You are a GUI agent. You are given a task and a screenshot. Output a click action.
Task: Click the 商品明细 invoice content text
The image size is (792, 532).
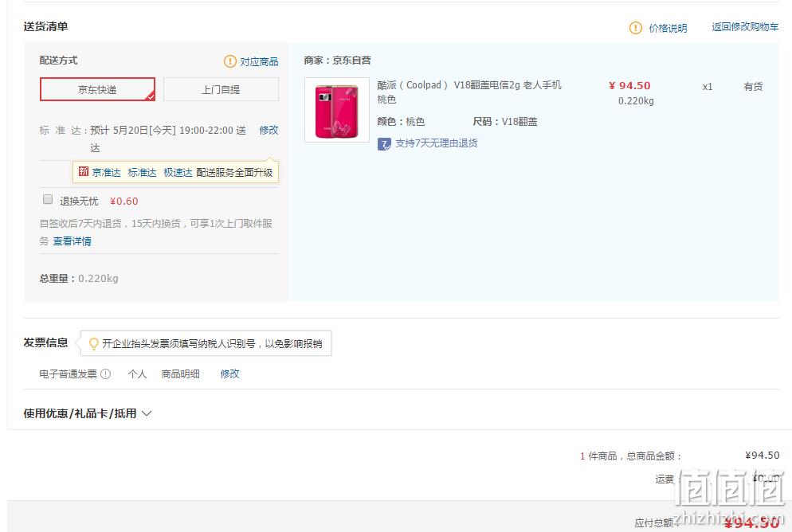pyautogui.click(x=180, y=374)
